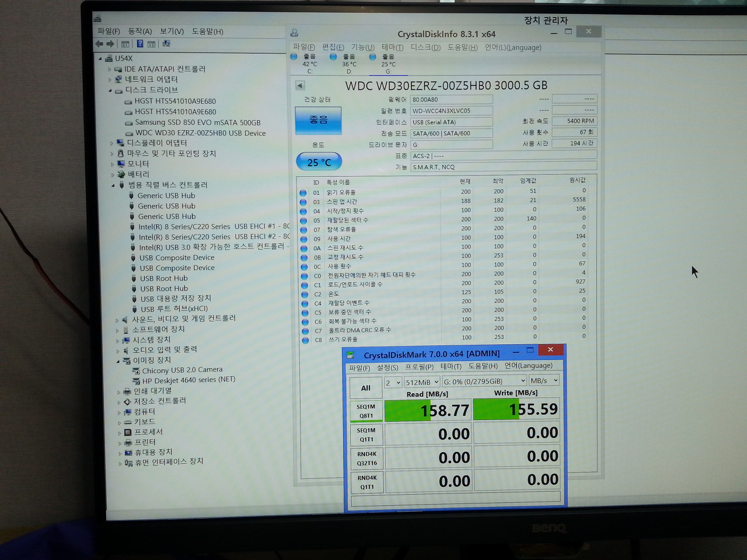Run the RND4K Q32T16 benchmark
This screenshot has height=560, width=747.
coord(366,459)
